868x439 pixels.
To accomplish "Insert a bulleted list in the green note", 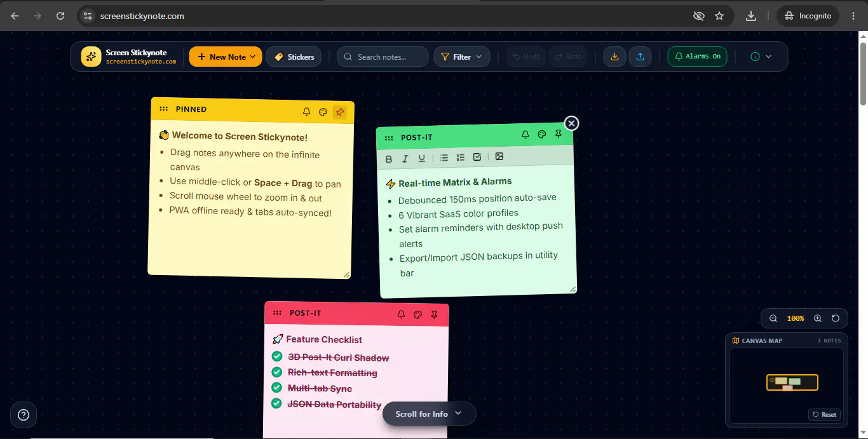I will 444,158.
